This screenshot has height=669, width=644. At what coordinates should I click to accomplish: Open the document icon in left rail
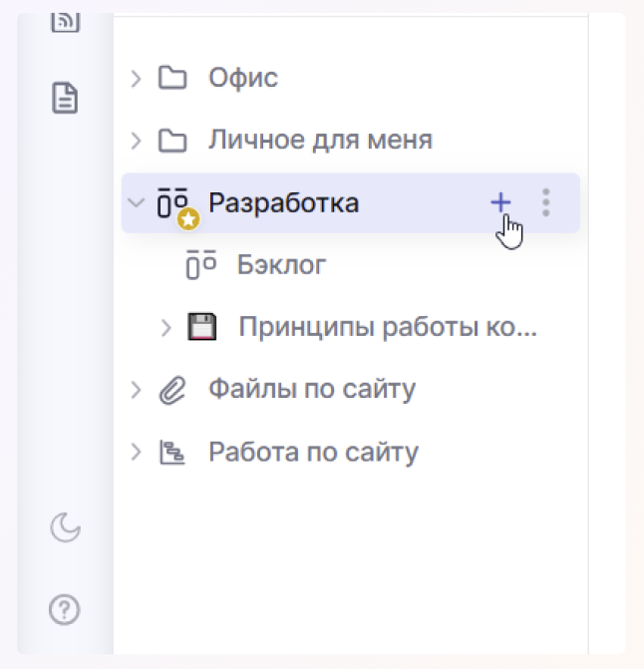point(65,98)
